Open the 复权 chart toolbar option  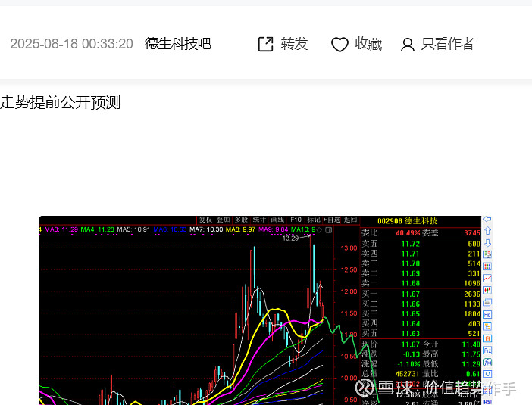tap(205, 220)
